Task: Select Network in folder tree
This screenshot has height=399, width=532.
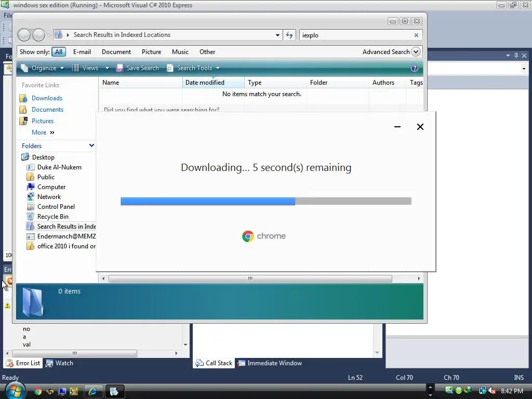Action: [x=49, y=196]
